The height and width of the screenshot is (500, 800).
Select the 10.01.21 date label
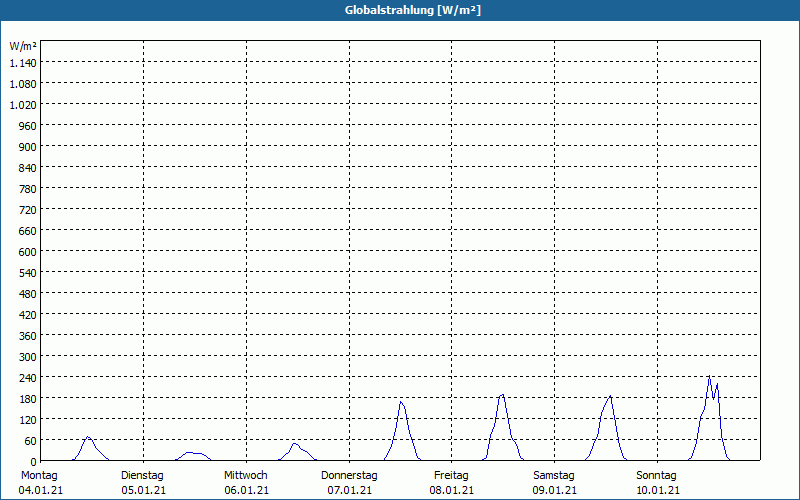point(658,490)
